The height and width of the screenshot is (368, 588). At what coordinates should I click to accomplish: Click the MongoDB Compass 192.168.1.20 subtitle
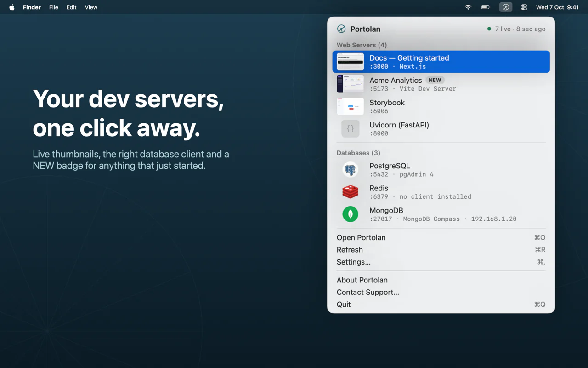pos(443,219)
